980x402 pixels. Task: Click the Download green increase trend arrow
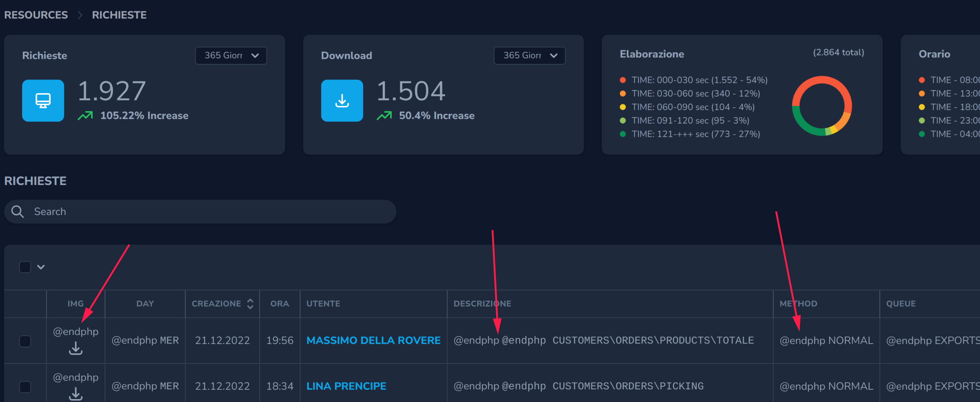pyautogui.click(x=384, y=116)
